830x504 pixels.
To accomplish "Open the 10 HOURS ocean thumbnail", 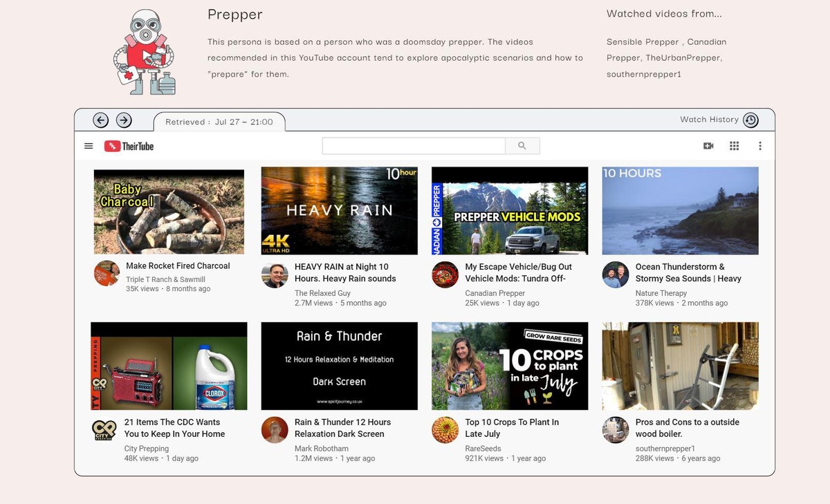I will 680,211.
